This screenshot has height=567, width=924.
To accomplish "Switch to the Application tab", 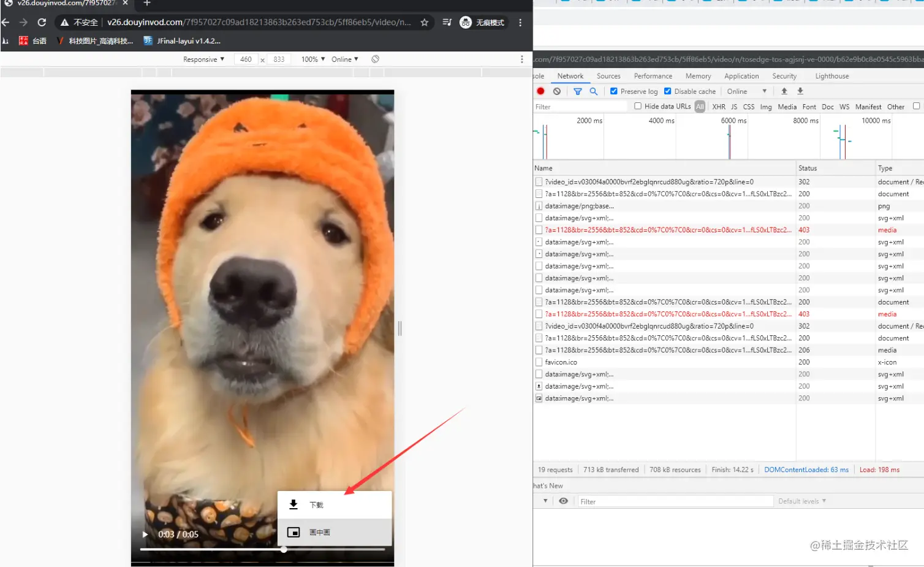I will [741, 76].
